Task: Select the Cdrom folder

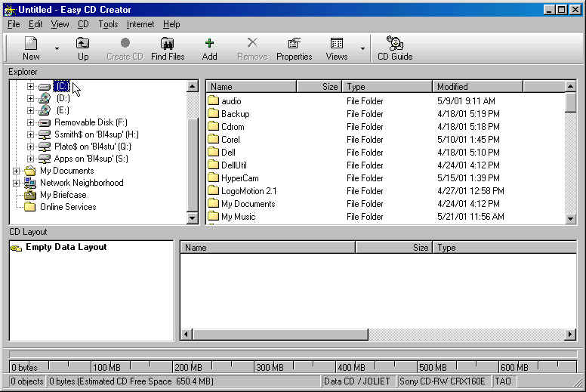Action: coord(226,127)
